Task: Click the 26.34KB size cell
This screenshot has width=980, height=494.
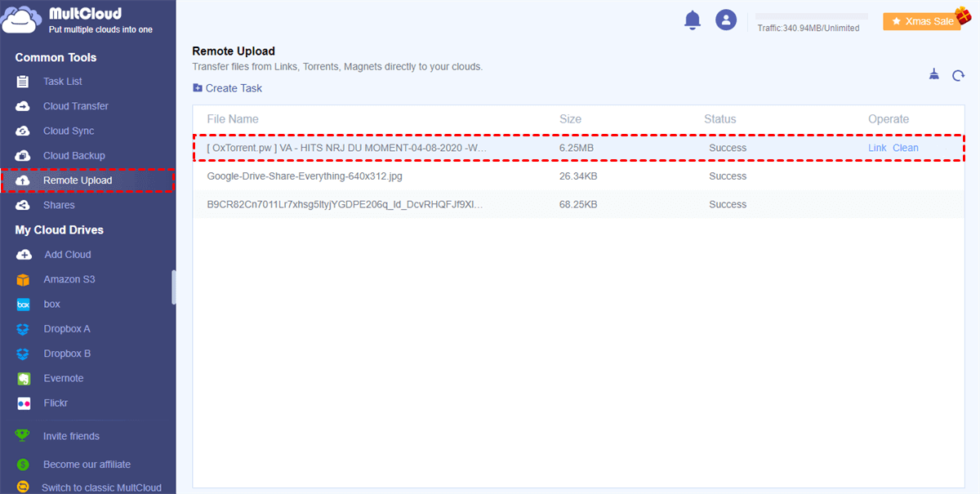Action: (x=578, y=176)
